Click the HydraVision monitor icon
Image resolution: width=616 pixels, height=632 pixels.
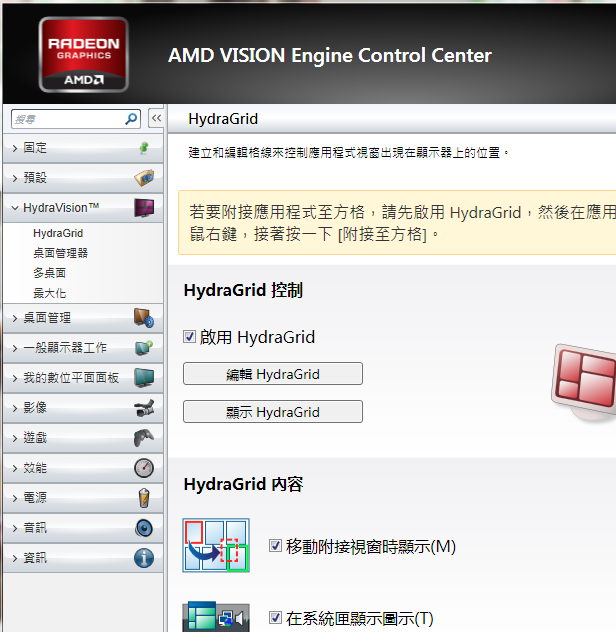[x=144, y=208]
